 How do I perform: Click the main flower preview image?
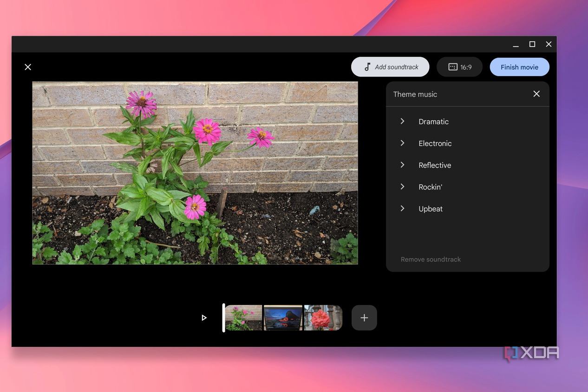pyautogui.click(x=195, y=173)
